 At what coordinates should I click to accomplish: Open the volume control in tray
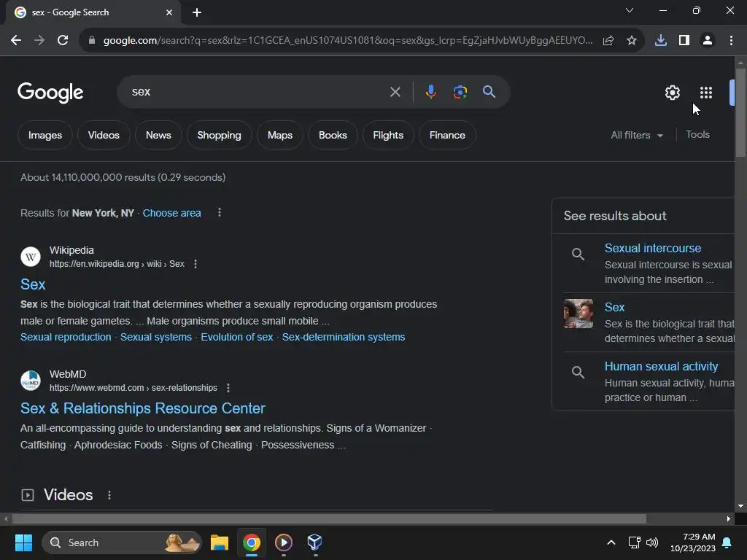pos(651,542)
